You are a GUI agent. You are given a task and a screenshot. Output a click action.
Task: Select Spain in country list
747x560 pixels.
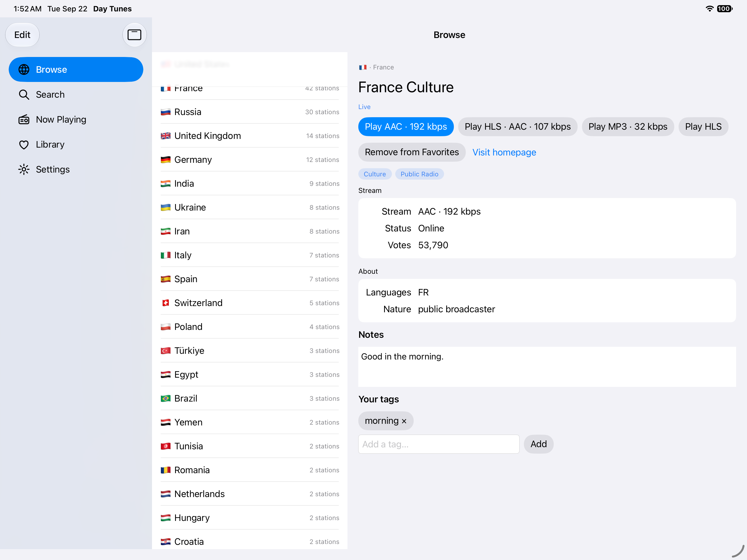coord(249,279)
